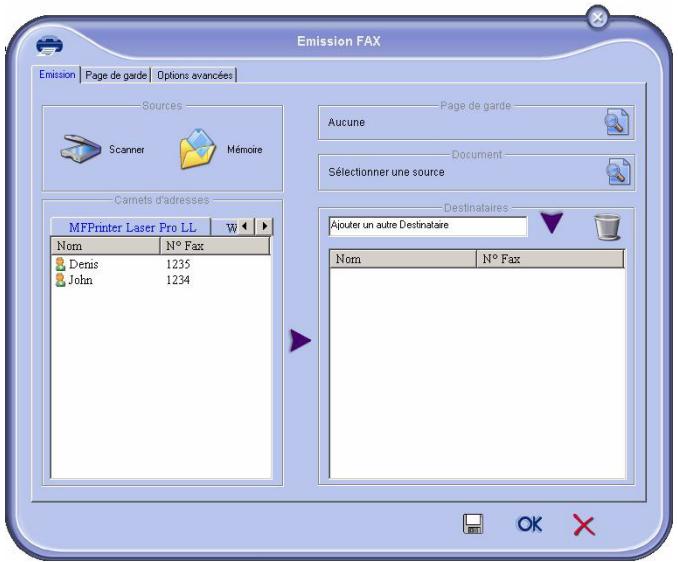Open the Options avancées tab
This screenshot has height=562, width=678.
tap(195, 75)
